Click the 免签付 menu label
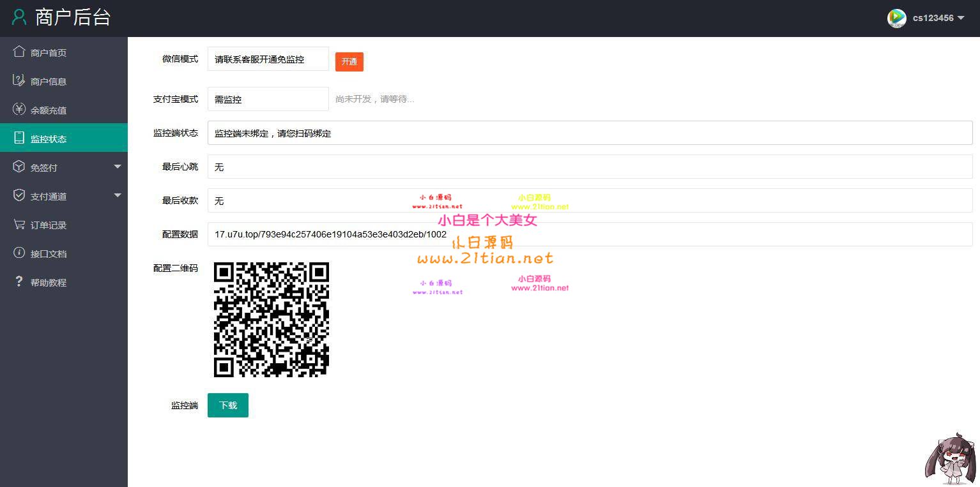The height and width of the screenshot is (487, 980). tap(44, 168)
